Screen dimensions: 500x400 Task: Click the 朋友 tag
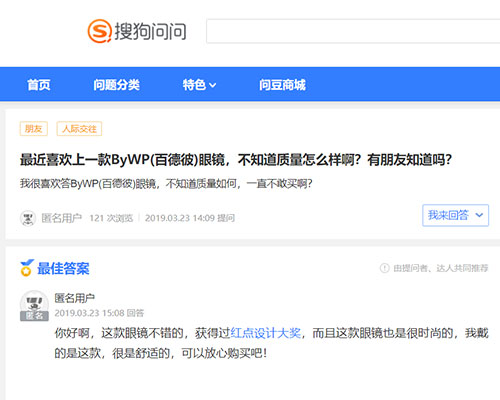[x=34, y=129]
